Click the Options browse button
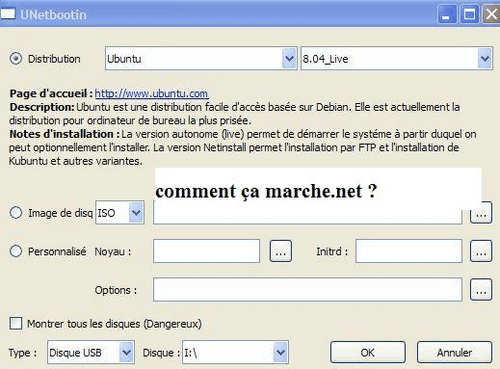This screenshot has height=369, width=500. pos(481,290)
